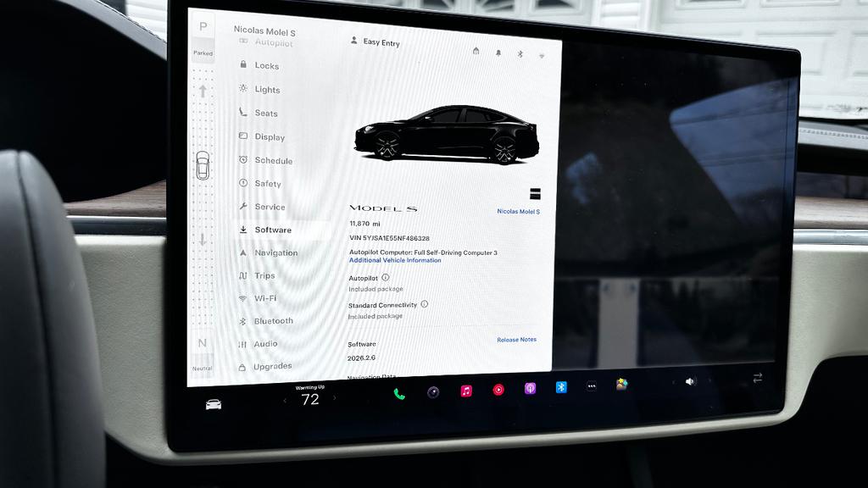This screenshot has height=488, width=868.
Task: Tap the software version 2026.2.6
Action: (361, 358)
